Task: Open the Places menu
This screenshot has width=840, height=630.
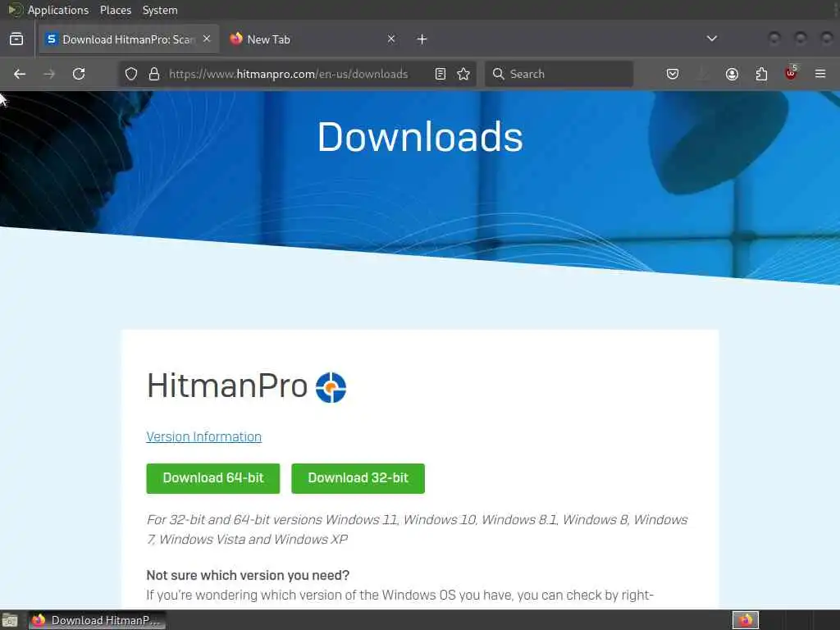Action: pos(116,10)
